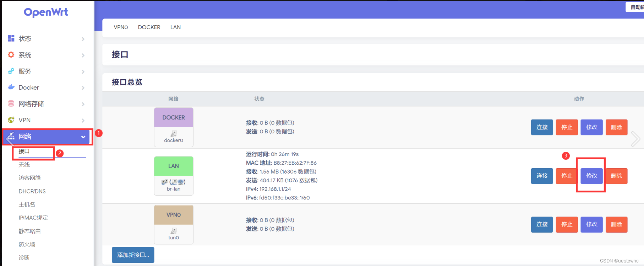Click the MAC address B8:27:EB:62:7F:86

point(295,163)
